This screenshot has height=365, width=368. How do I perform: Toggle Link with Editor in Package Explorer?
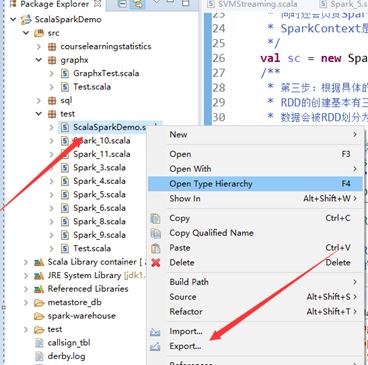(x=138, y=3)
